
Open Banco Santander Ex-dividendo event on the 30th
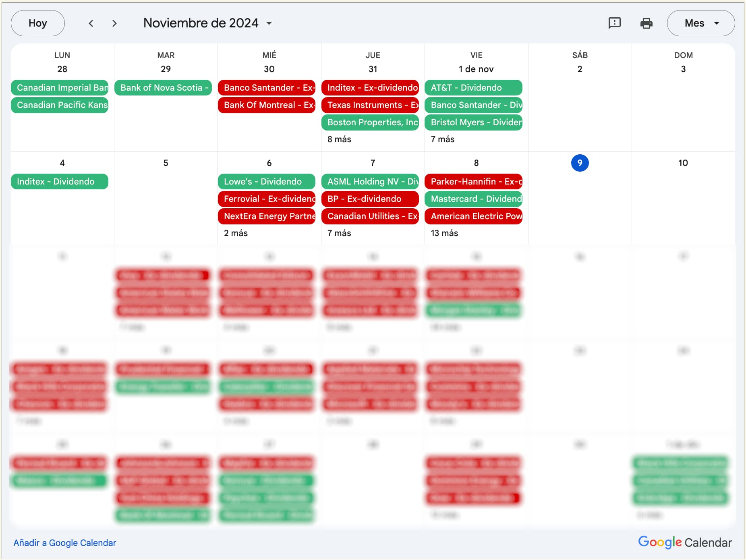267,87
